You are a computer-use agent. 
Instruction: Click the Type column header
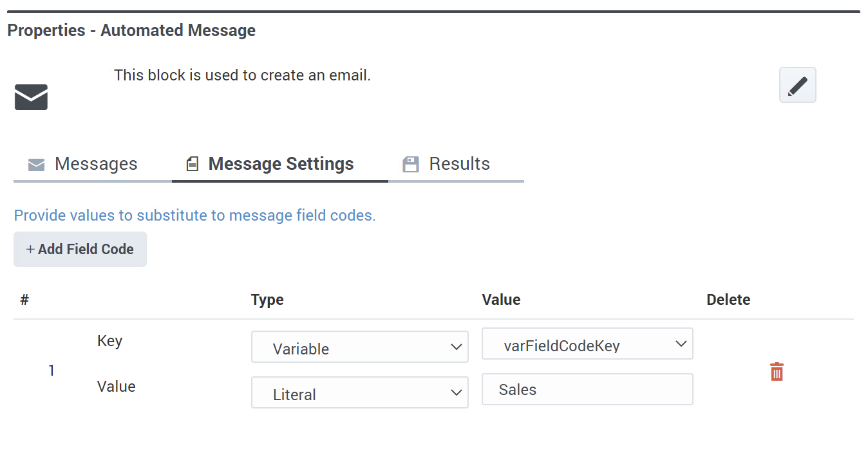pos(267,300)
